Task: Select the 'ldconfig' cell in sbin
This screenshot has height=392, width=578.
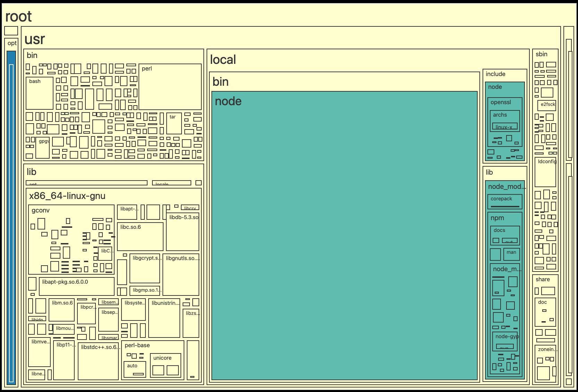Action: tap(545, 172)
